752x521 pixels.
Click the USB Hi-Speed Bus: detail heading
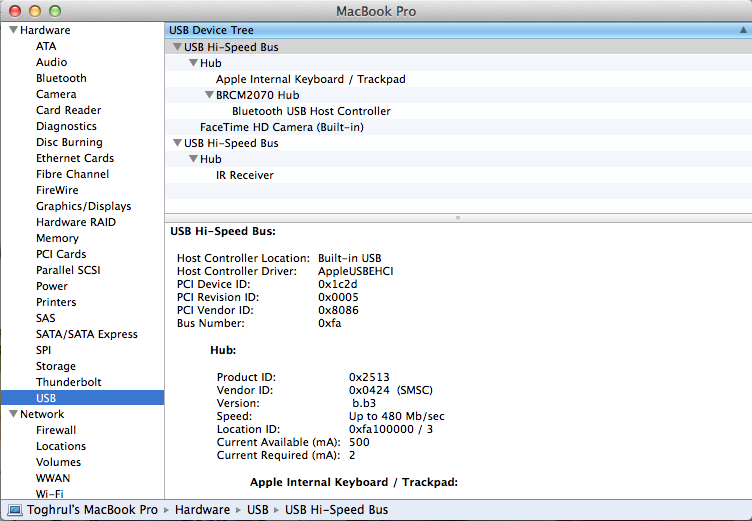click(x=223, y=231)
